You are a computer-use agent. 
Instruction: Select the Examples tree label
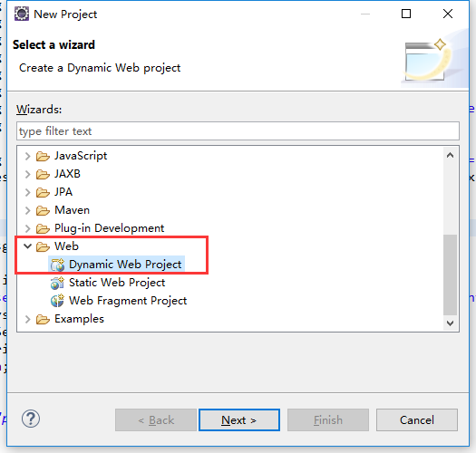coord(79,319)
